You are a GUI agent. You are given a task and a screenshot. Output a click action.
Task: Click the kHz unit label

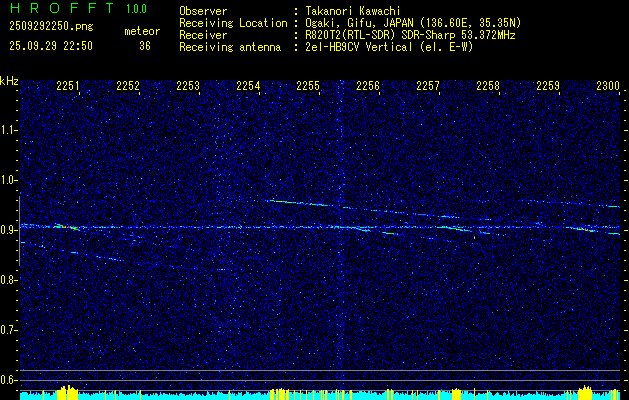pyautogui.click(x=9, y=81)
